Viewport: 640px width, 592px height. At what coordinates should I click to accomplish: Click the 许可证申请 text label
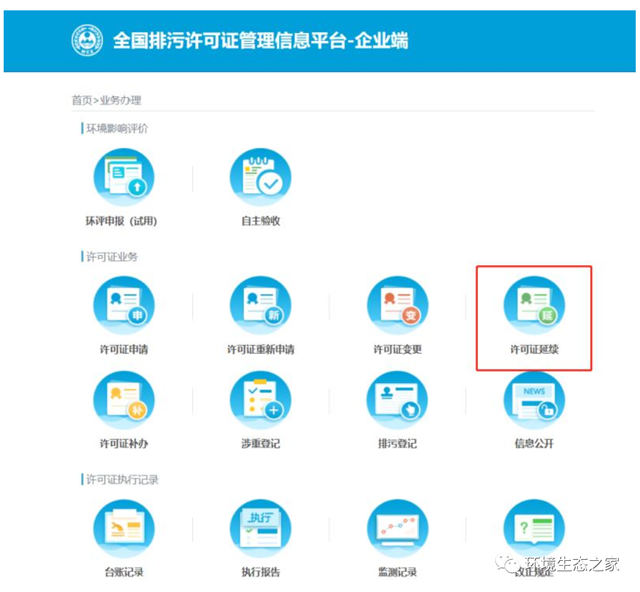pos(124,349)
